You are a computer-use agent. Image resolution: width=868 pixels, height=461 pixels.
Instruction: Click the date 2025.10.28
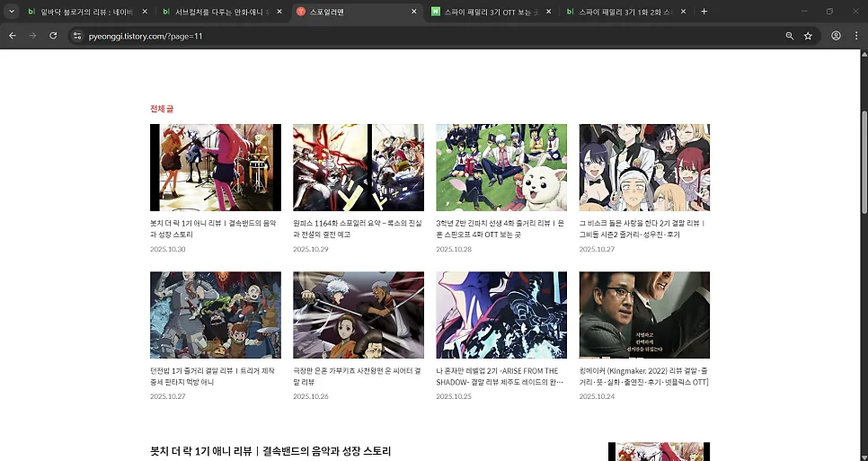454,249
